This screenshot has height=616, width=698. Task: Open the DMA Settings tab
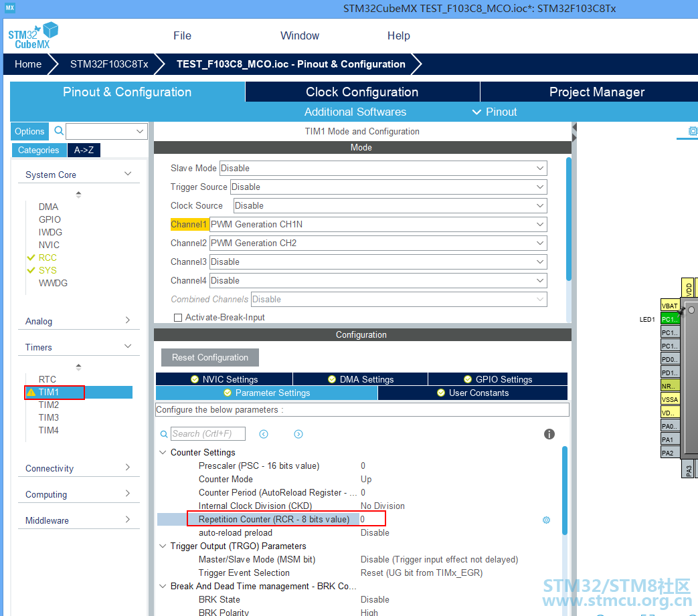pos(361,379)
